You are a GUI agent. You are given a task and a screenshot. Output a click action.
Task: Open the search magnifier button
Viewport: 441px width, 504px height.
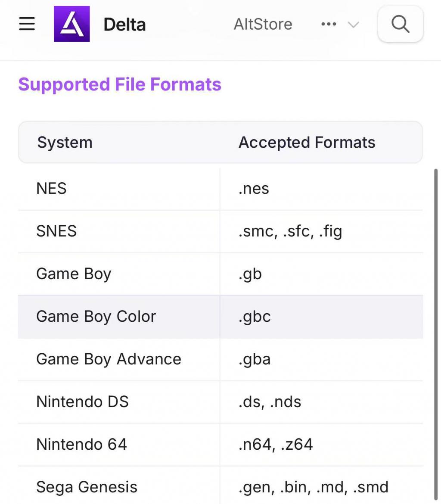[400, 24]
